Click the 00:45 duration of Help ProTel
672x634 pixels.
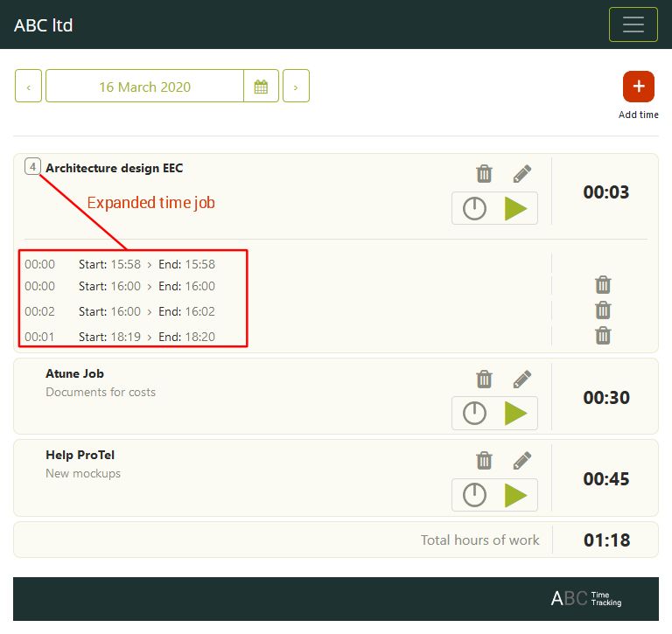click(606, 479)
